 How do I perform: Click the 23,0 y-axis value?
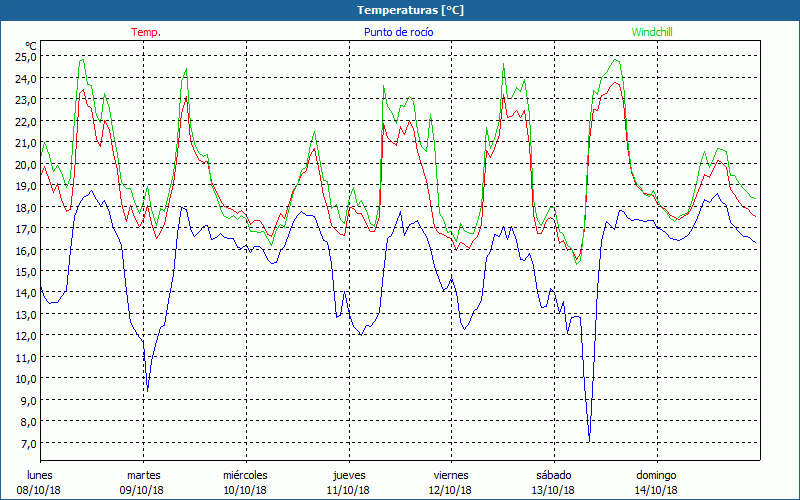pos(26,100)
